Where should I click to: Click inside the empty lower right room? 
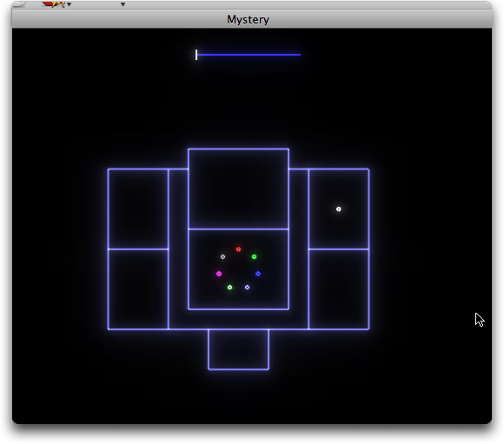339,289
